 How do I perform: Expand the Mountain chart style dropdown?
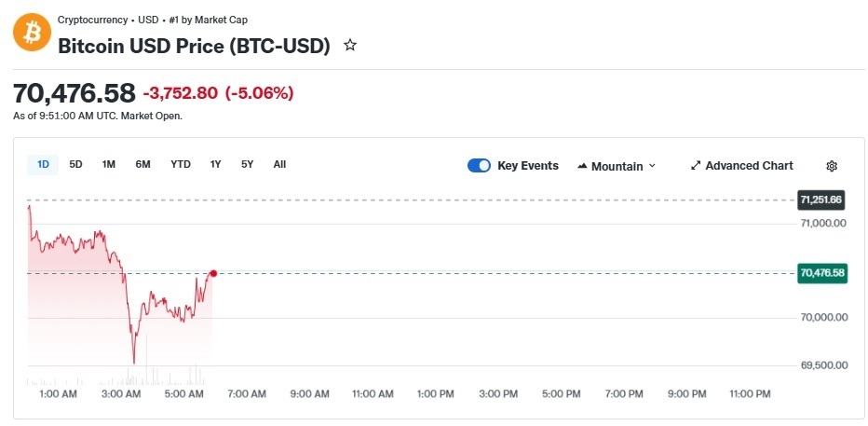[652, 166]
